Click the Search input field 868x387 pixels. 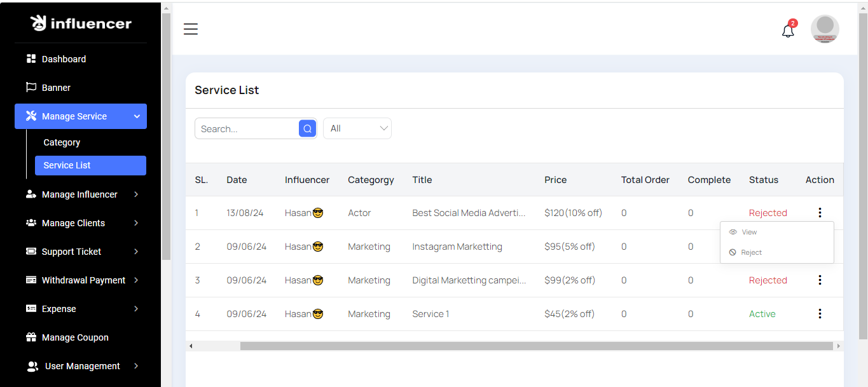(x=247, y=128)
